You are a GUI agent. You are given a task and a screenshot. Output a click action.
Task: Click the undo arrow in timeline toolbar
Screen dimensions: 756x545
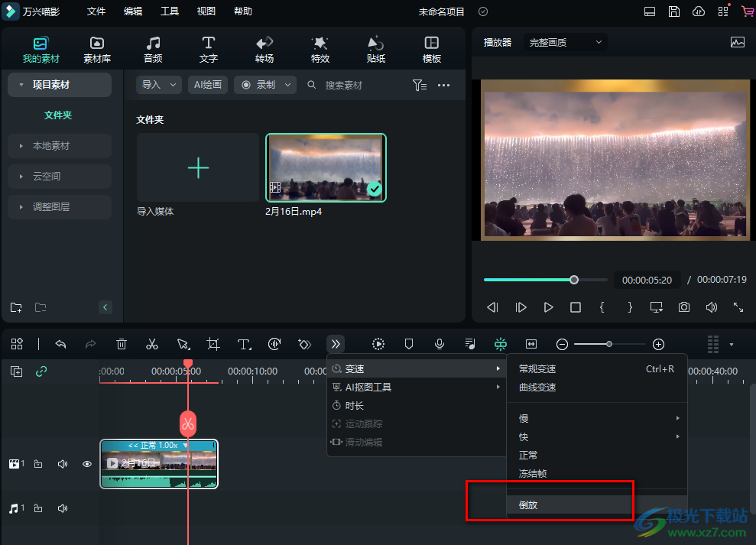pyautogui.click(x=61, y=345)
